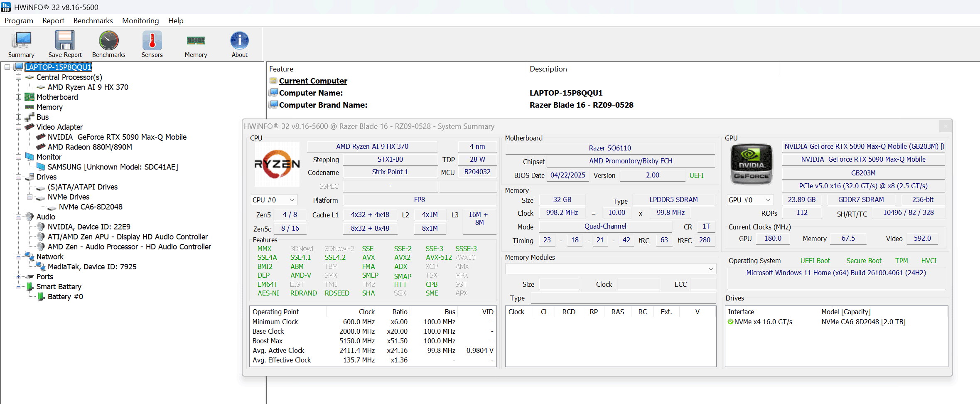Click the Save Report floppy icon
The width and height of the screenshot is (980, 404).
click(x=65, y=41)
